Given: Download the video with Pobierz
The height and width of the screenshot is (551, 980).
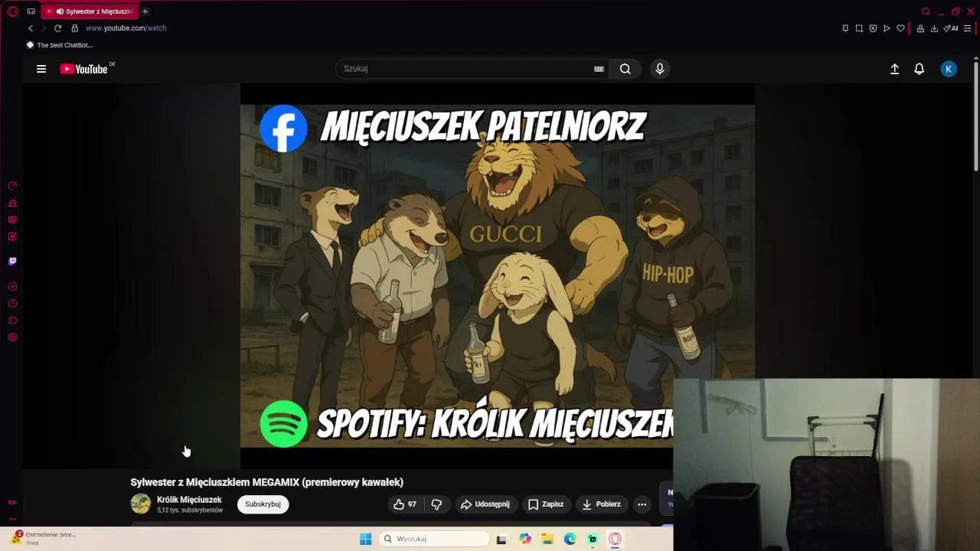Looking at the screenshot, I should 602,504.
